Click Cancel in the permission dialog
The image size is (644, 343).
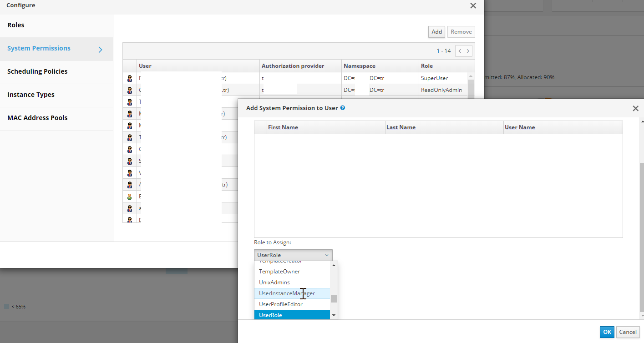(x=628, y=332)
